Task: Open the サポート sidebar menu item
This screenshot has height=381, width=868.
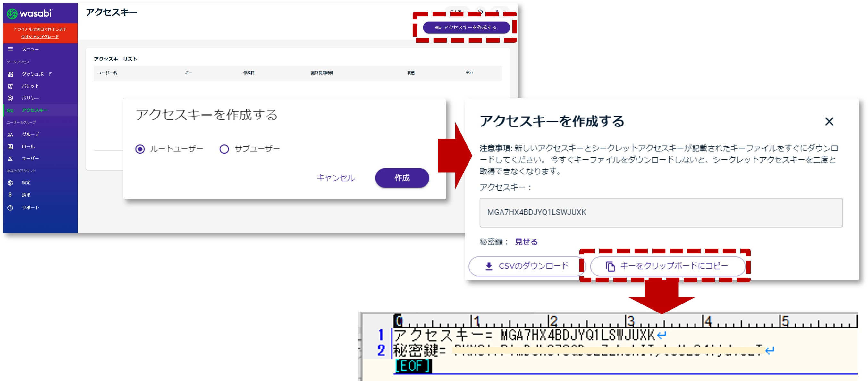Action: [30, 208]
